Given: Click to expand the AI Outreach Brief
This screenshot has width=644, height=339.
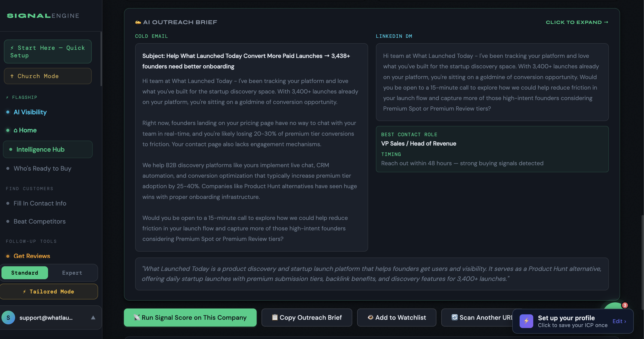Looking at the screenshot, I should pos(577,22).
